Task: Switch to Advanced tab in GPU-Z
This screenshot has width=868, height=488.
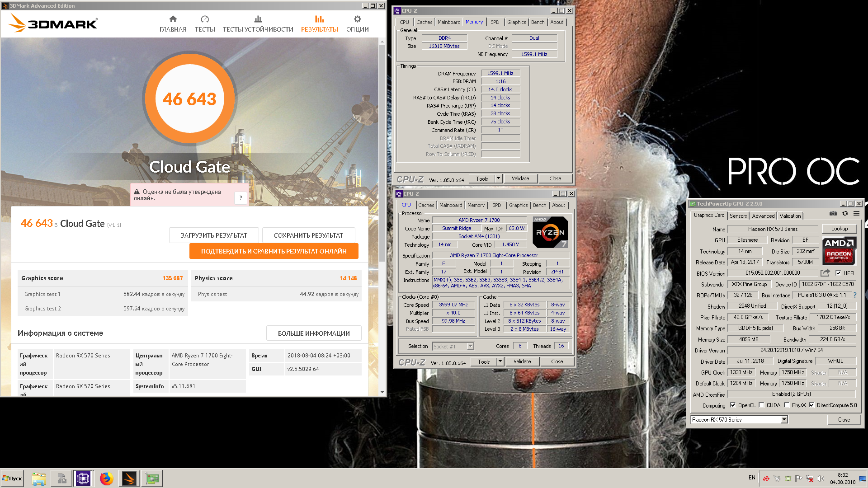Action: pos(763,216)
